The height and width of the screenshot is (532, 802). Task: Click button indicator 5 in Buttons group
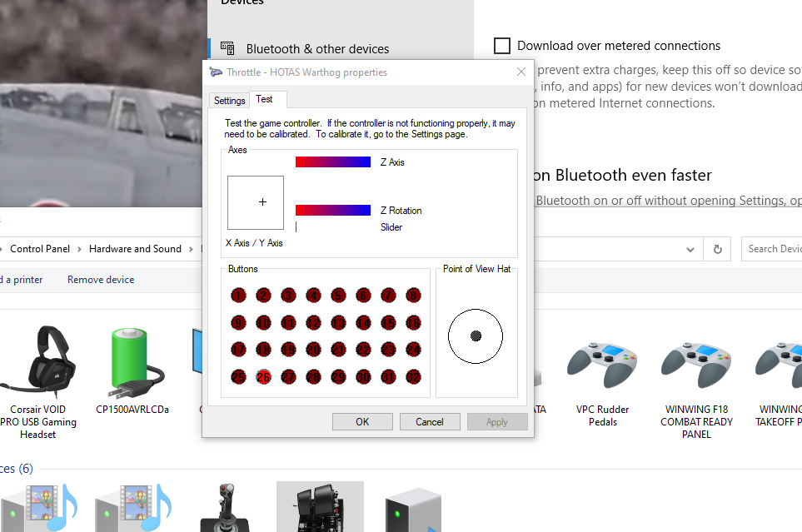339,296
